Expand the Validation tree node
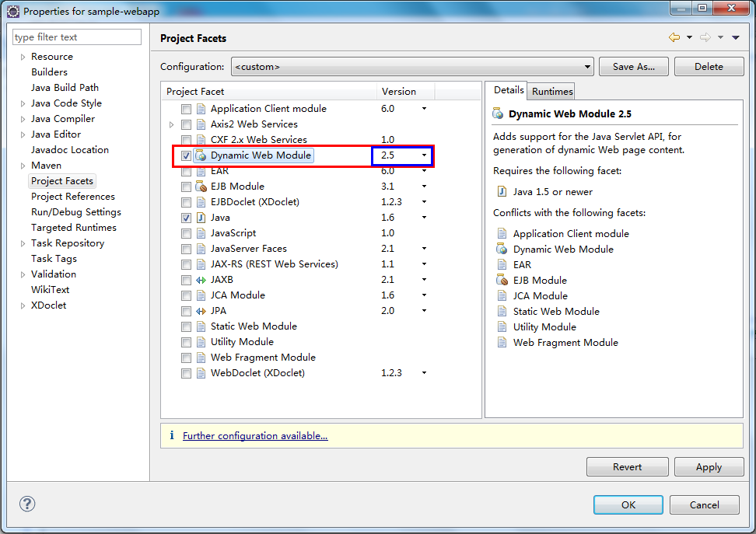Viewport: 756px width, 534px height. coord(23,274)
